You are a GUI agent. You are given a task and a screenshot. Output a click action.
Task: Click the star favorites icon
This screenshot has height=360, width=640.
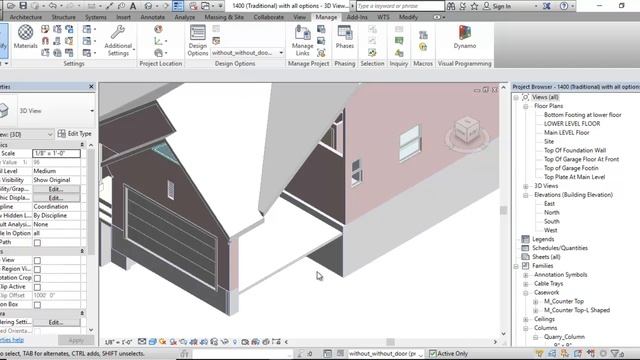[x=474, y=6]
